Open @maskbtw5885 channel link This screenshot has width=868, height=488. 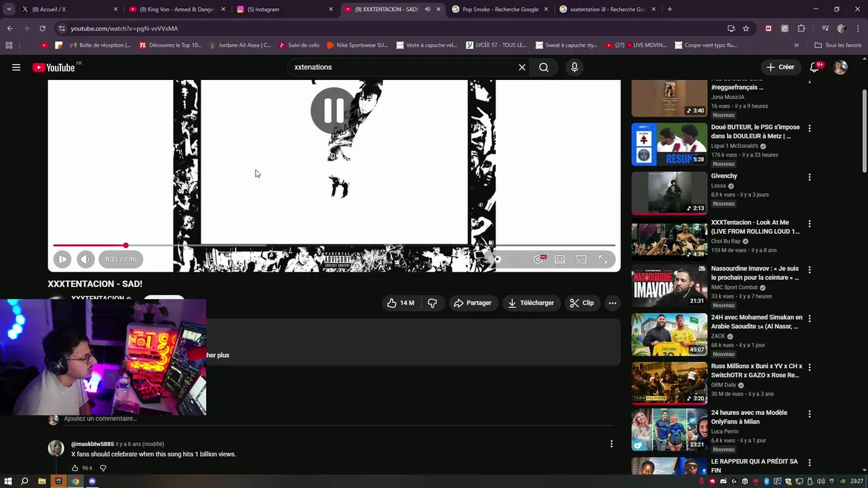(92, 444)
